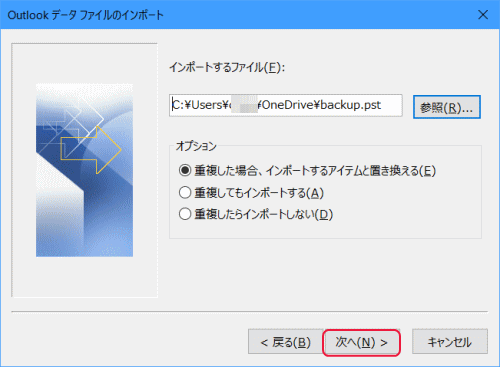
Task: Click the キャンセル button
Action: [450, 342]
